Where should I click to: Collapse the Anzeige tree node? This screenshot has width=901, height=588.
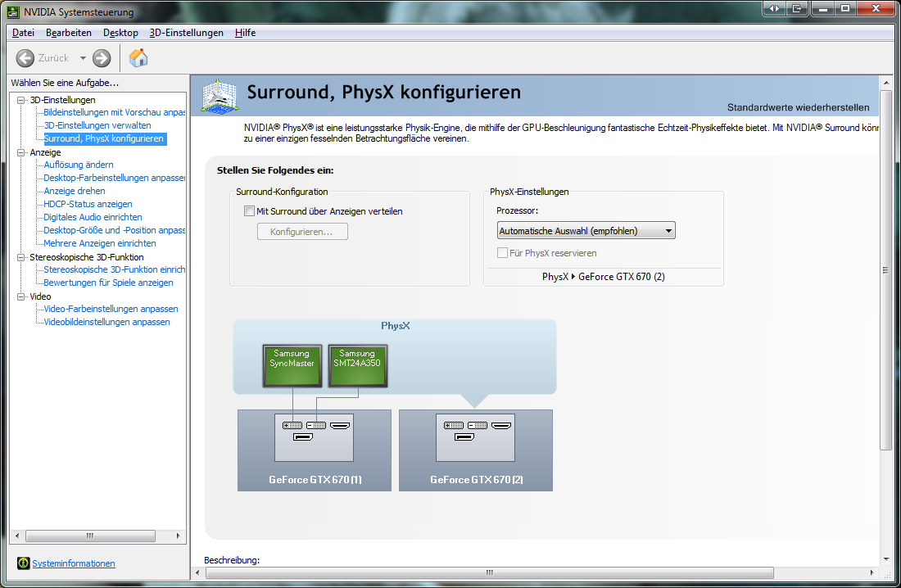[21, 152]
